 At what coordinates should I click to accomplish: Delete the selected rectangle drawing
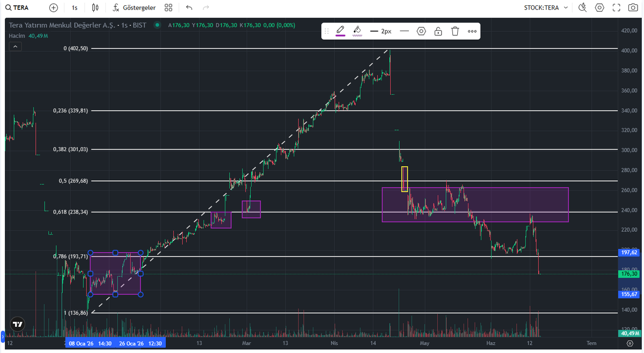455,31
